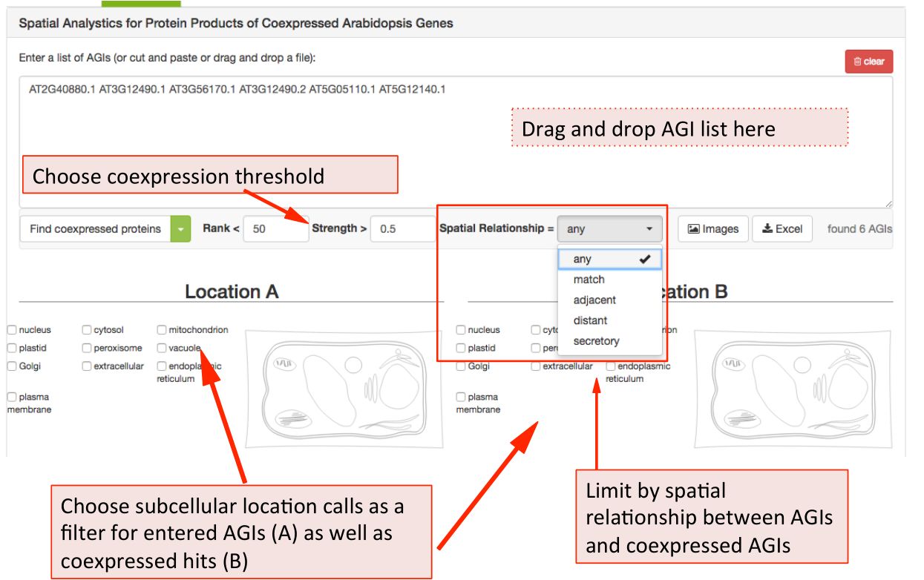
Task: Check nucleus under Location A
Action: (x=13, y=330)
